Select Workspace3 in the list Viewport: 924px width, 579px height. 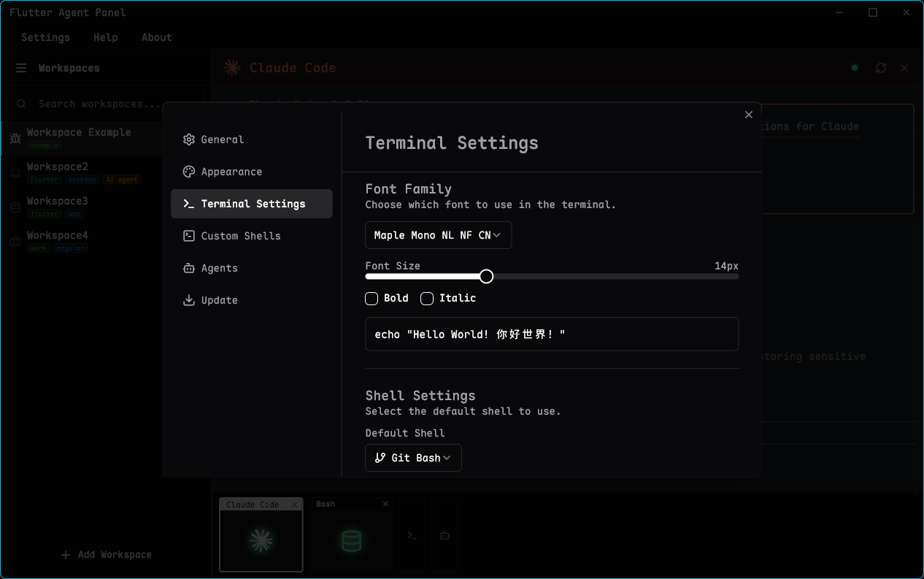tap(106, 207)
